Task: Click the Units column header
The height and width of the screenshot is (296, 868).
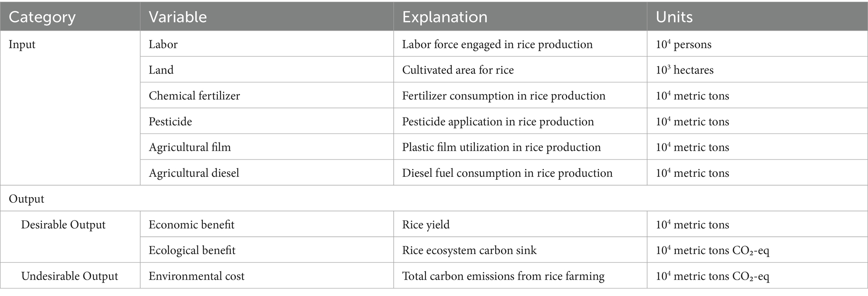Action: (674, 17)
